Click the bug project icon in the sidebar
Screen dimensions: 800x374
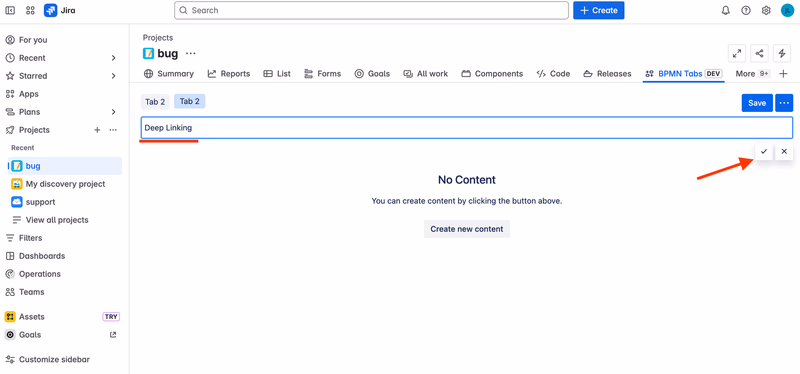tap(17, 166)
